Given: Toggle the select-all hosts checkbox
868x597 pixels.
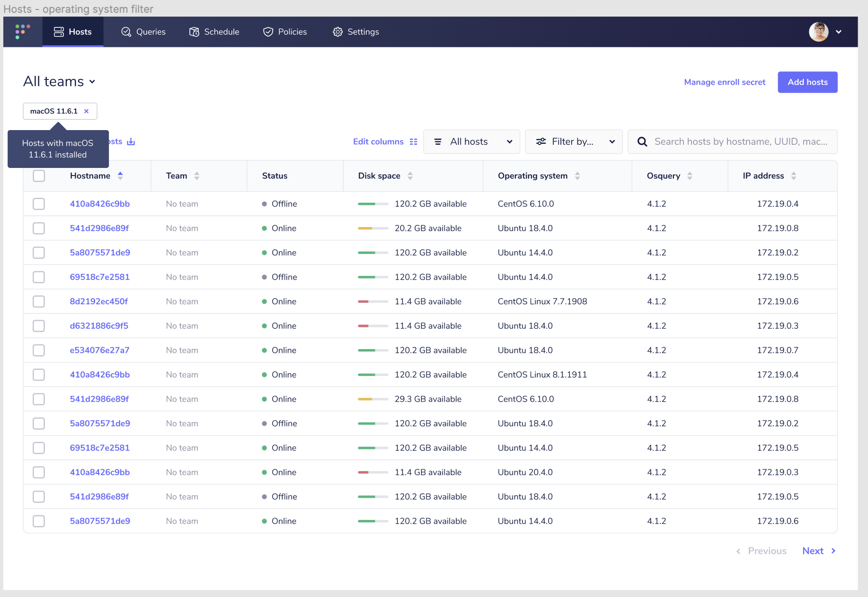Looking at the screenshot, I should point(39,176).
